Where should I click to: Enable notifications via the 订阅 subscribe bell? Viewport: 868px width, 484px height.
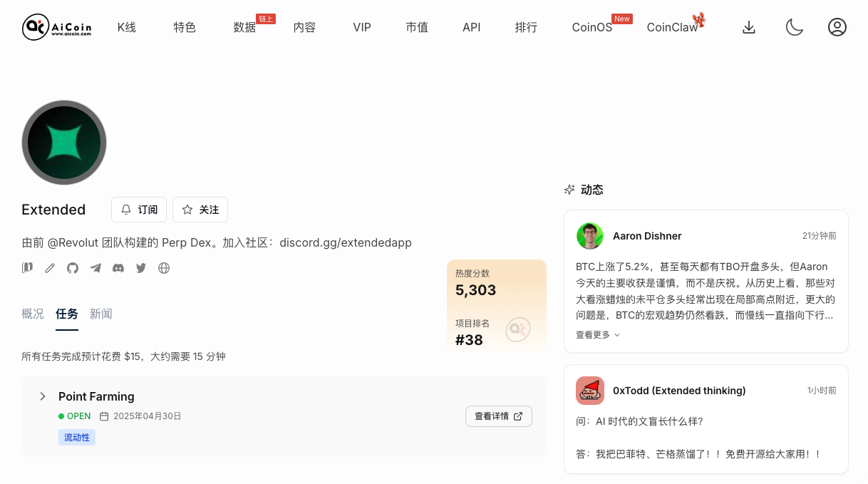pyautogui.click(x=138, y=209)
